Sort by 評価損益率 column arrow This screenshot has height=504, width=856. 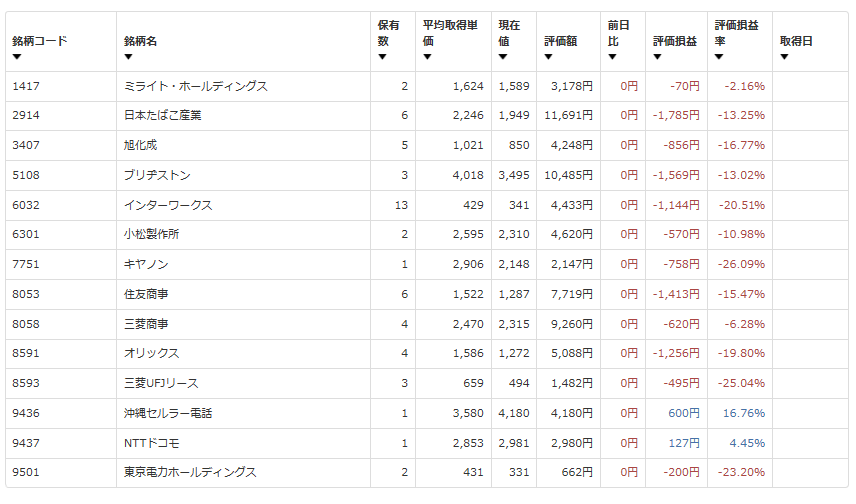pyautogui.click(x=719, y=57)
